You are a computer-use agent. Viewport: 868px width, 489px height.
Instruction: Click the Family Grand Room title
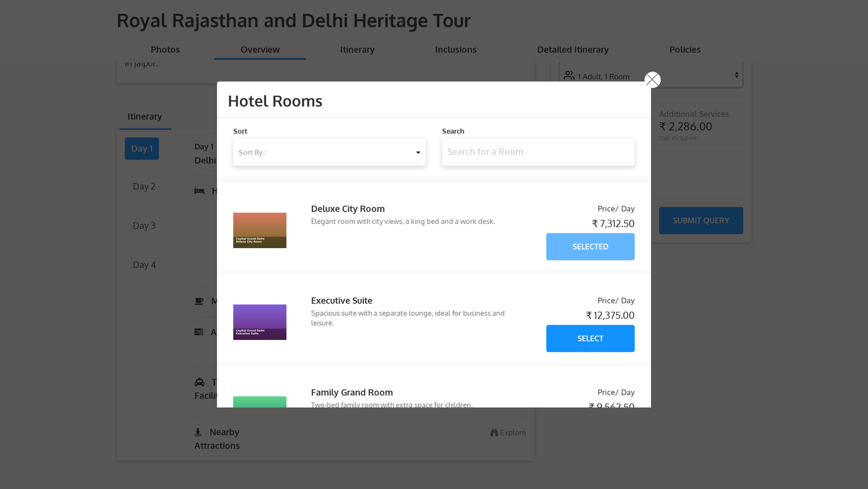point(352,392)
